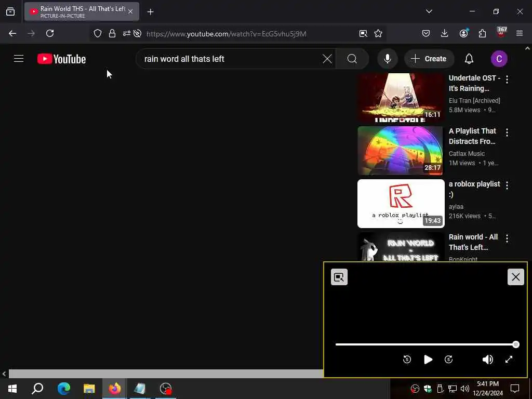The image size is (532, 399).
Task: Play the Picture-in-Picture video
Action: coord(428,360)
